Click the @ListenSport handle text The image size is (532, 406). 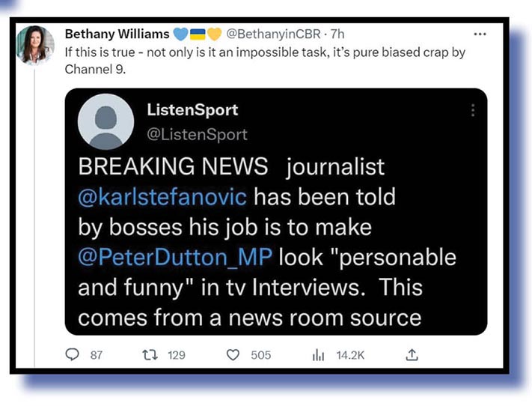197,135
